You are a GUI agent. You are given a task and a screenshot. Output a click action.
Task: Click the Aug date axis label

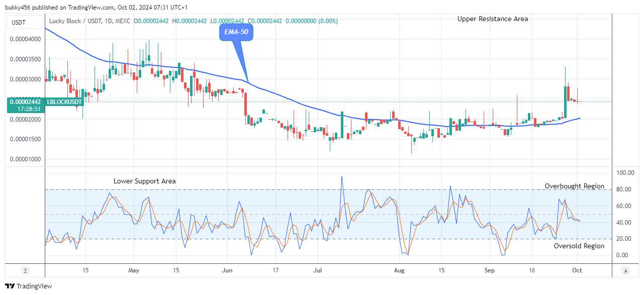[399, 270]
